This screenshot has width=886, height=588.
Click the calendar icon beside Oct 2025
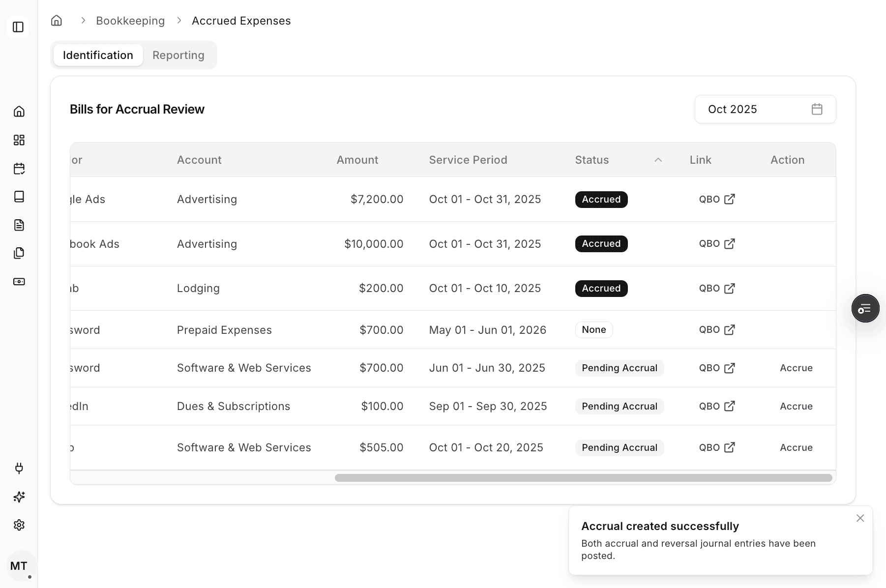coord(817,109)
